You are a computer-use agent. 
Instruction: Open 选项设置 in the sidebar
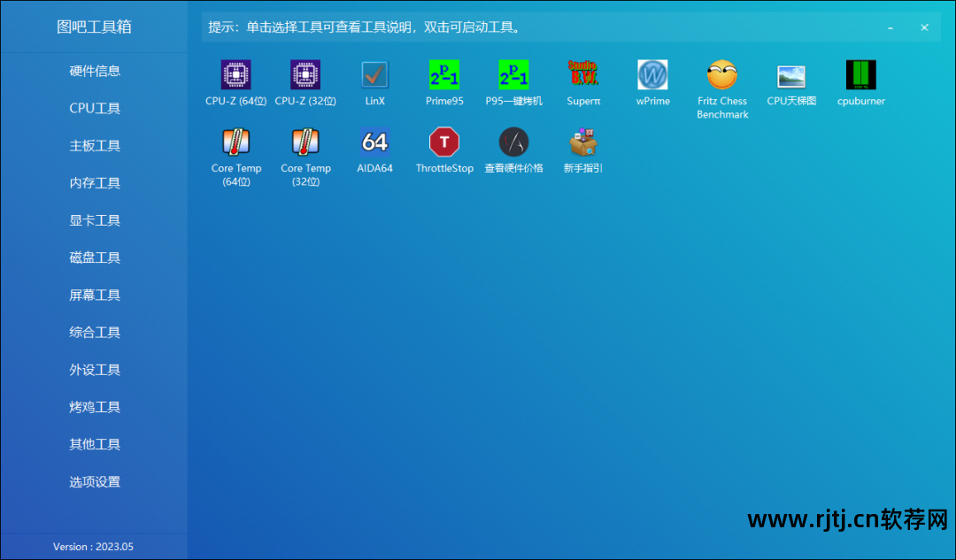(x=95, y=482)
